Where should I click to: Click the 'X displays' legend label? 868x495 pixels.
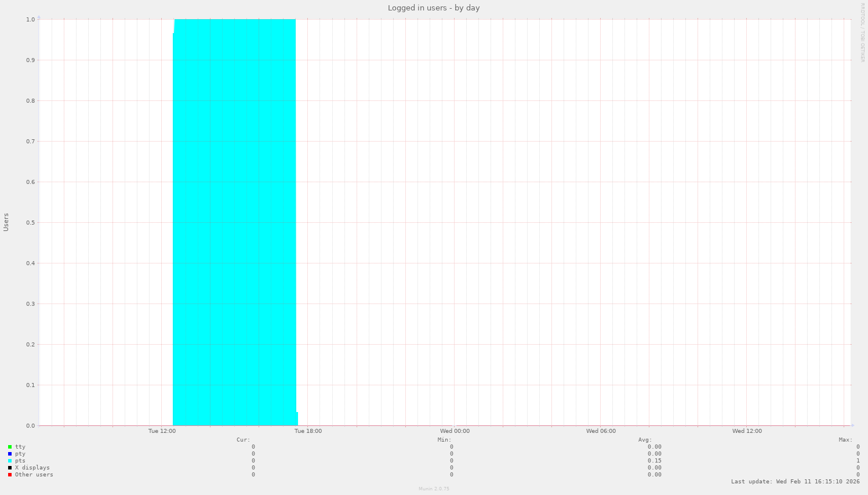pyautogui.click(x=32, y=468)
